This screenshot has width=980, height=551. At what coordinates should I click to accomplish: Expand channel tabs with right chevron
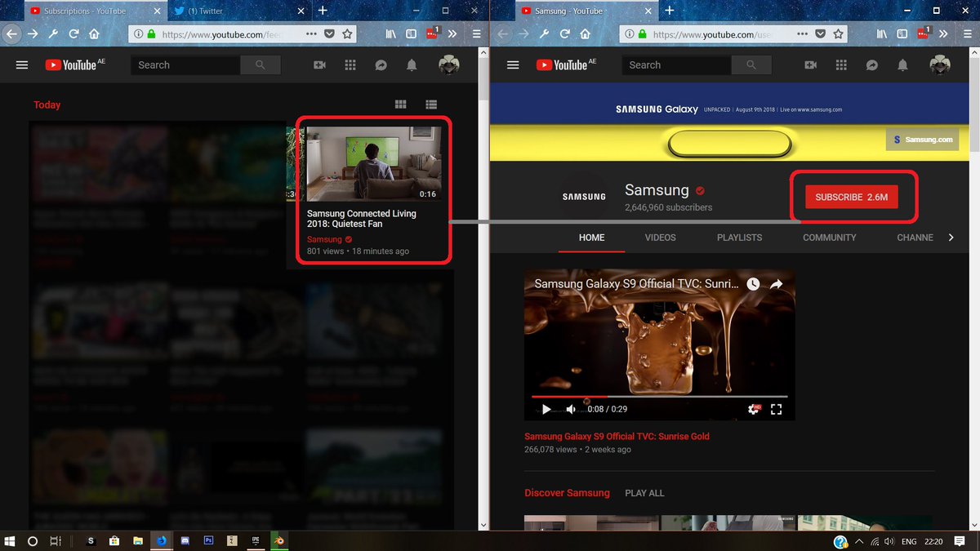pos(951,238)
